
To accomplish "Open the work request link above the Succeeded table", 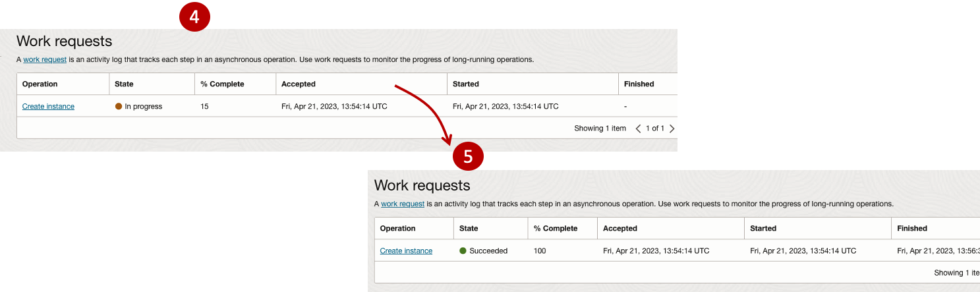I will coord(403,204).
